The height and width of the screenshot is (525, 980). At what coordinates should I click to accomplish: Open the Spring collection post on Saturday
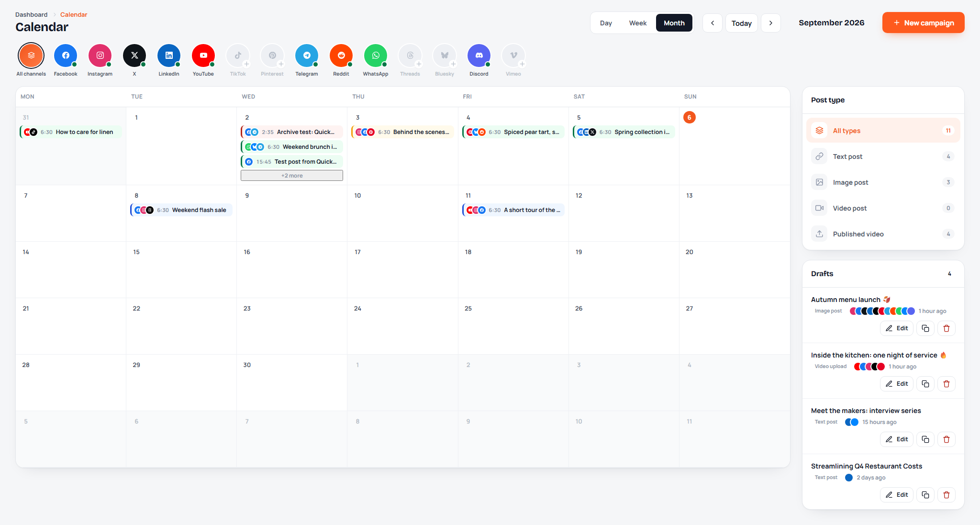624,132
